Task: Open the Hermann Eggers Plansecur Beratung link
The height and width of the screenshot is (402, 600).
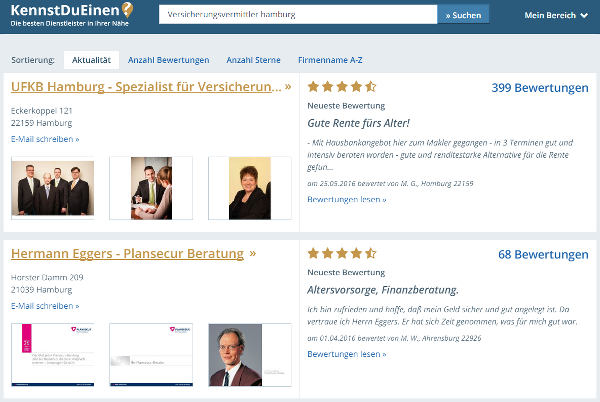Action: click(x=127, y=254)
